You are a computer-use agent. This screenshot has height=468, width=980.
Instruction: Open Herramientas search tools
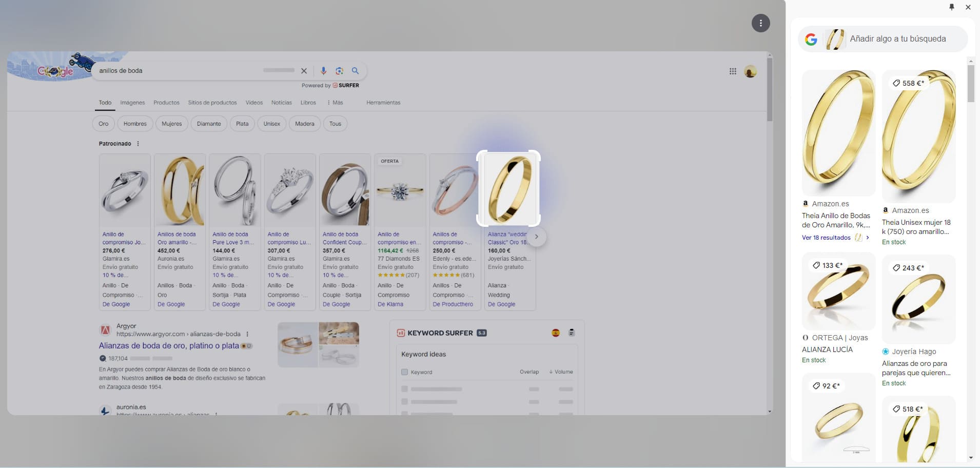[383, 103]
